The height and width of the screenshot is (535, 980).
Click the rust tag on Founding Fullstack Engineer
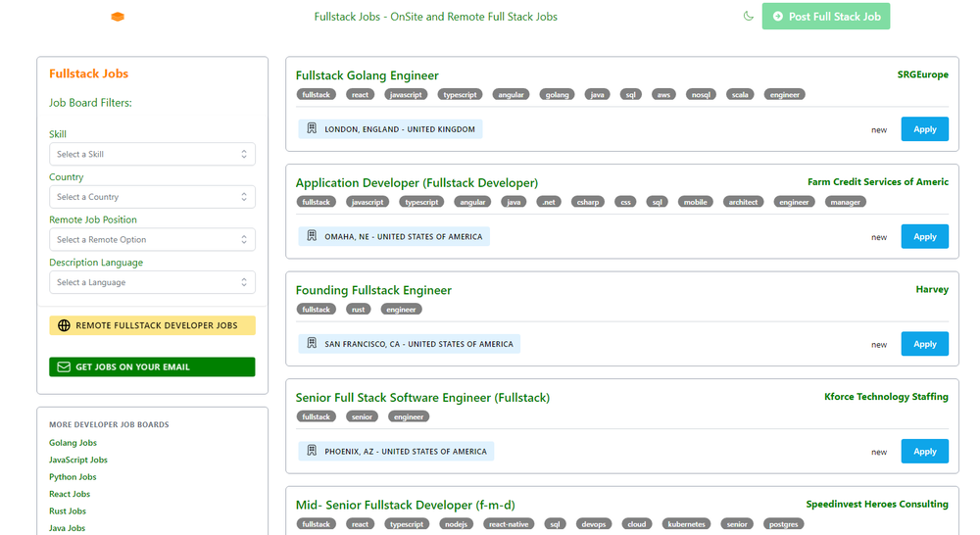point(358,310)
